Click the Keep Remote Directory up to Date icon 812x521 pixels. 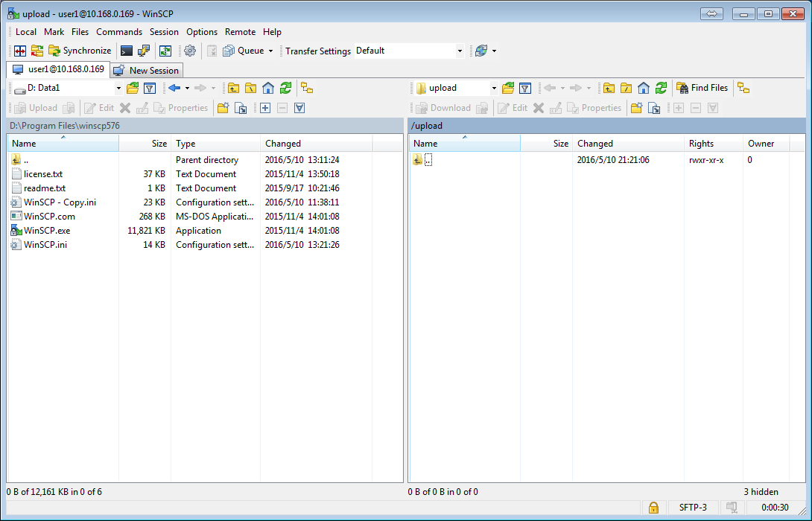pyautogui.click(x=165, y=51)
